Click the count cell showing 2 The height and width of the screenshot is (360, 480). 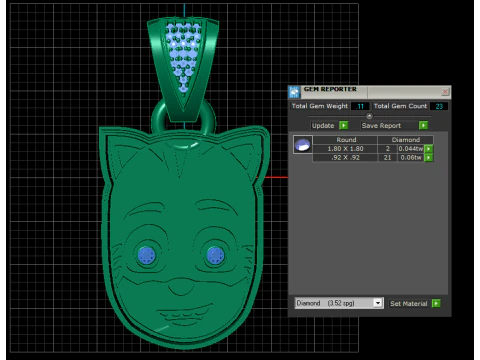pyautogui.click(x=387, y=149)
